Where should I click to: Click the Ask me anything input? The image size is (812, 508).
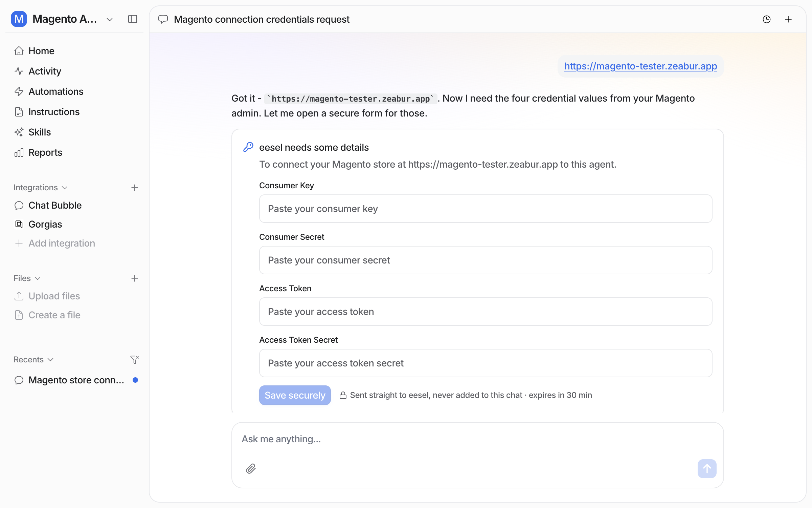point(477,439)
